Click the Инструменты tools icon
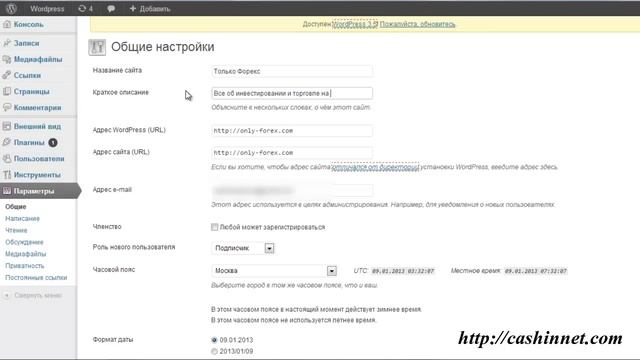Viewport: 640px width, 360px height. (x=7, y=175)
